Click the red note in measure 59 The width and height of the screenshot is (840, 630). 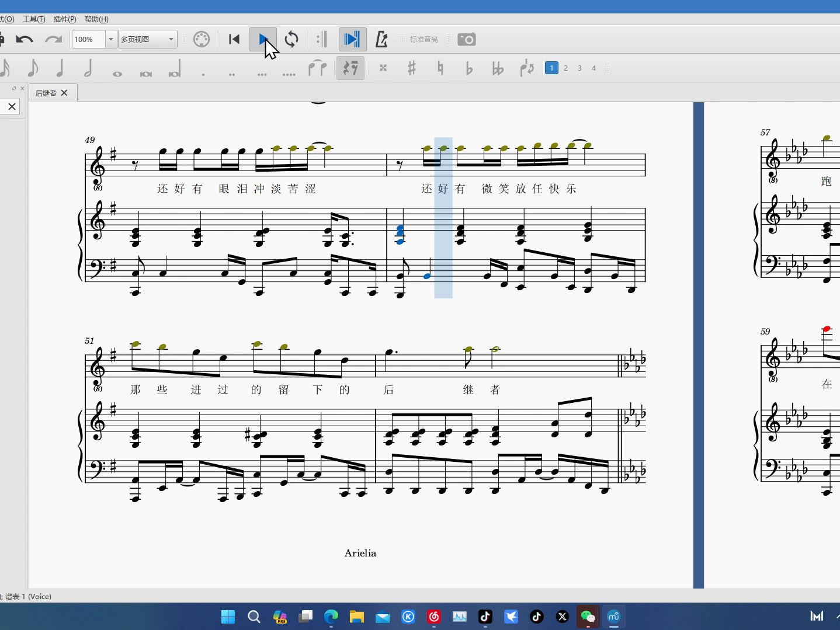(827, 329)
